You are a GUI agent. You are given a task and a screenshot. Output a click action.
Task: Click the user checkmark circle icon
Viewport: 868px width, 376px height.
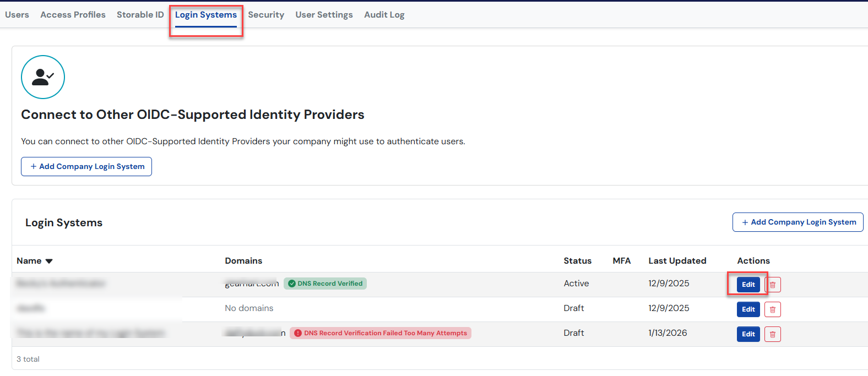[x=43, y=77]
